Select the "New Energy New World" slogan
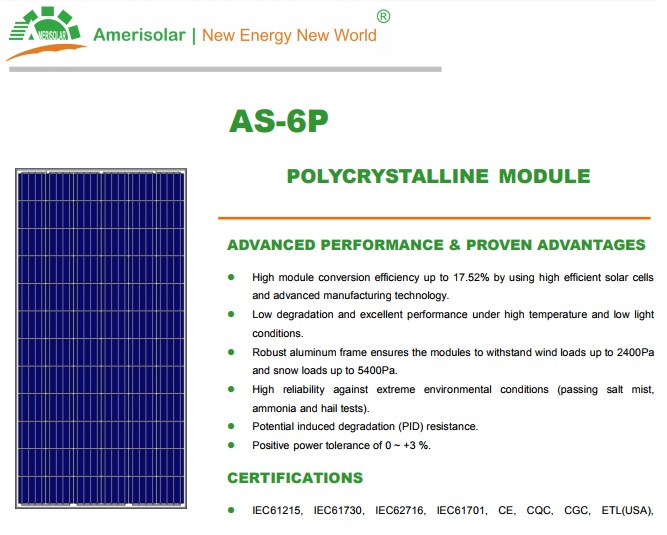This screenshot has height=535, width=667. [x=289, y=35]
